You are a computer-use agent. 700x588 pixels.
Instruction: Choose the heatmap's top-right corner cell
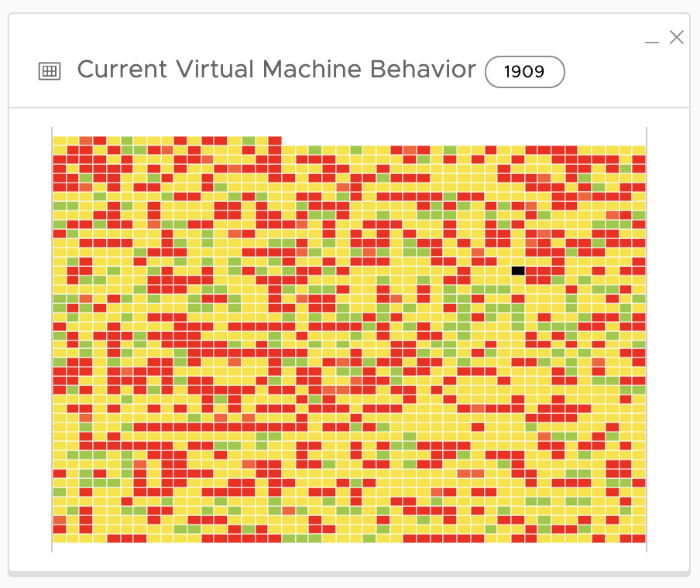639,150
